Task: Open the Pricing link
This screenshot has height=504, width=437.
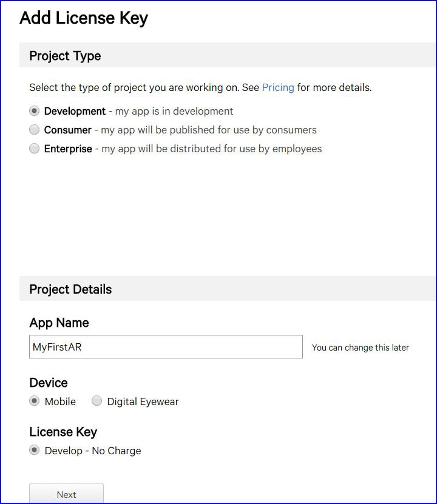Action: pyautogui.click(x=278, y=87)
